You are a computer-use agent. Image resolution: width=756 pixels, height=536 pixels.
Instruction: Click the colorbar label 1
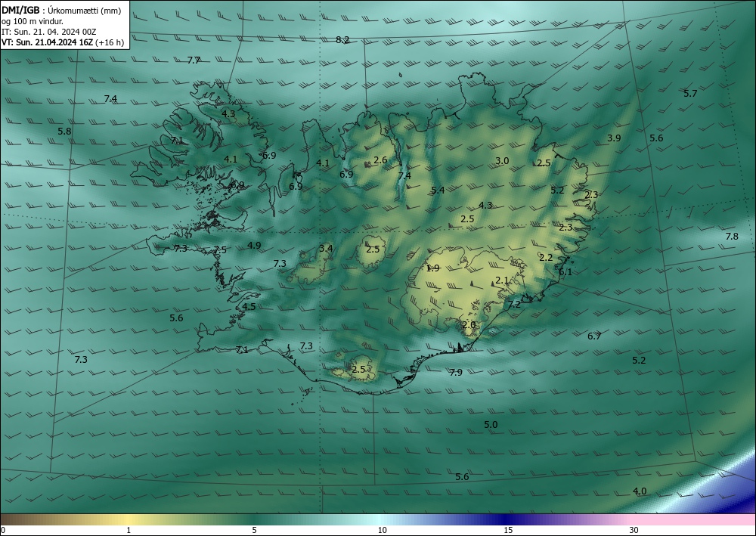[x=129, y=531]
